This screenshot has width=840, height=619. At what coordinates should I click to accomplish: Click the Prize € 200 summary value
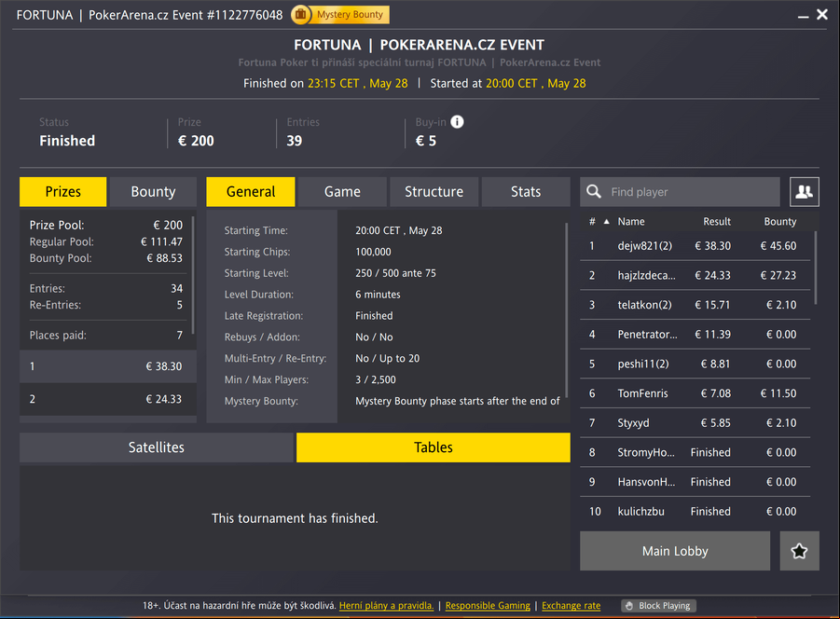coord(196,141)
